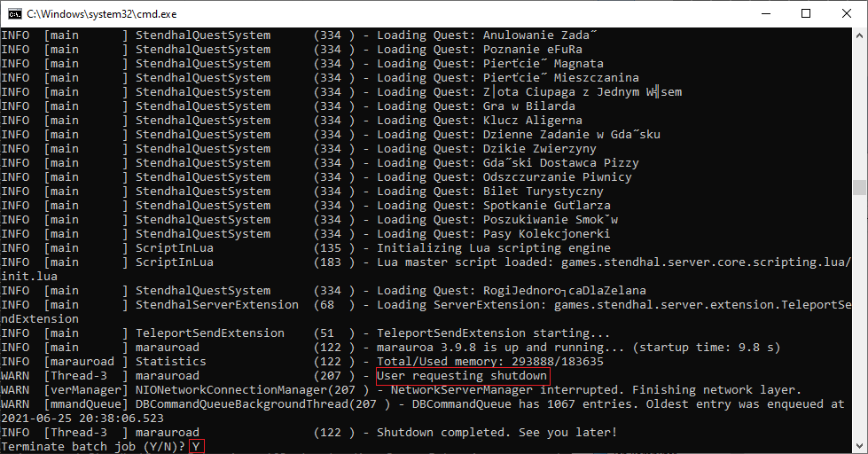Click the highlighted 'User requesting shutdown' message

click(x=462, y=376)
